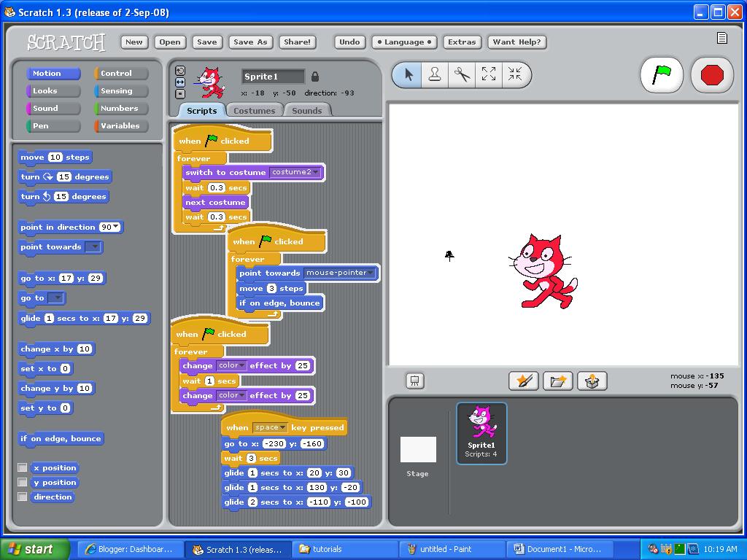Viewport: 747px width, 560px height.
Task: Click the Want Help? button
Action: tap(517, 42)
